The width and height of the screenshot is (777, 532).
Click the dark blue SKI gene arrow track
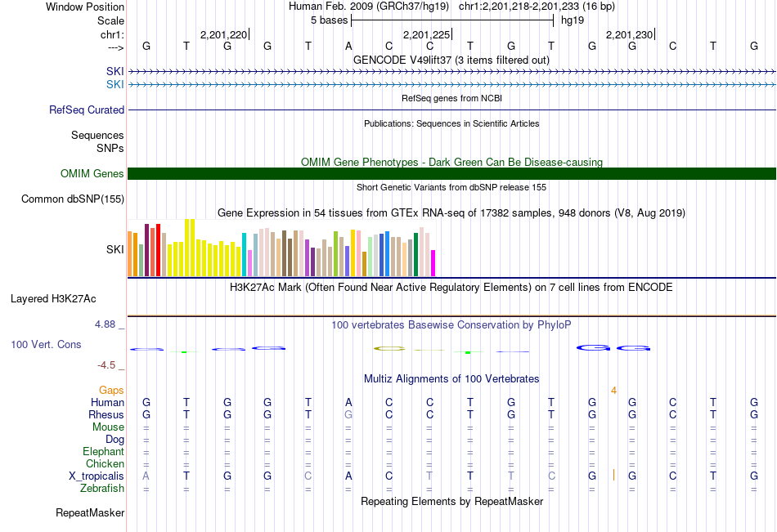[451, 72]
